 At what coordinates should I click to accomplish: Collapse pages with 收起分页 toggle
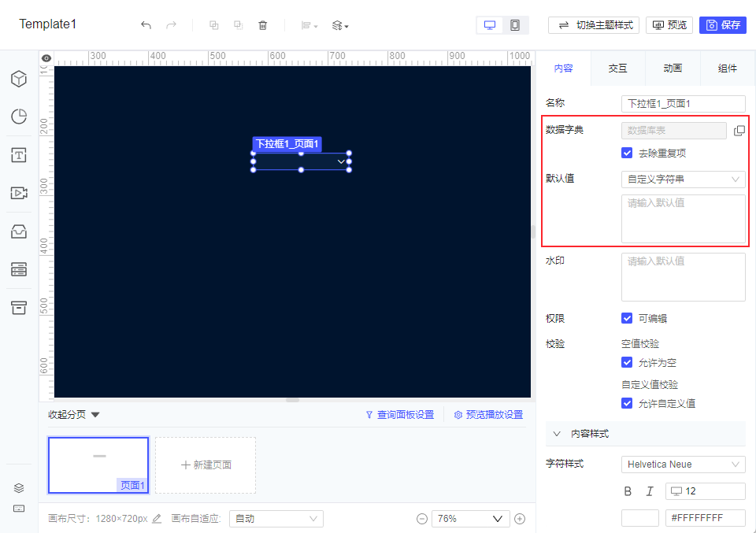click(74, 415)
